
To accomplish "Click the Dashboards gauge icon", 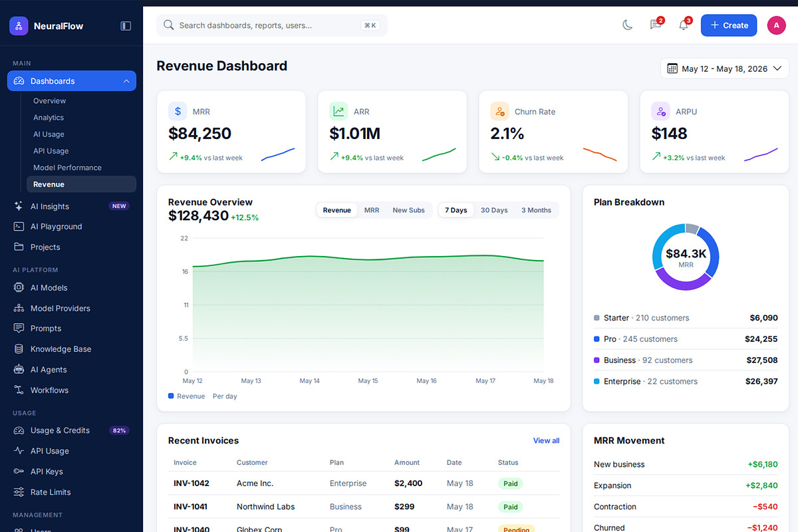I will [19, 81].
